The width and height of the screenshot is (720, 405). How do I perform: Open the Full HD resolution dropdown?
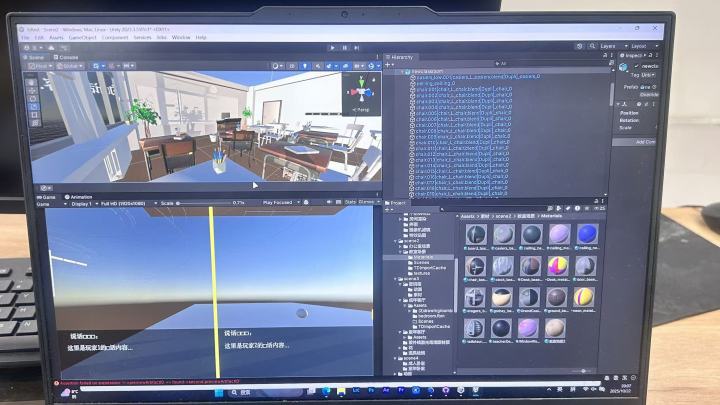[128, 203]
